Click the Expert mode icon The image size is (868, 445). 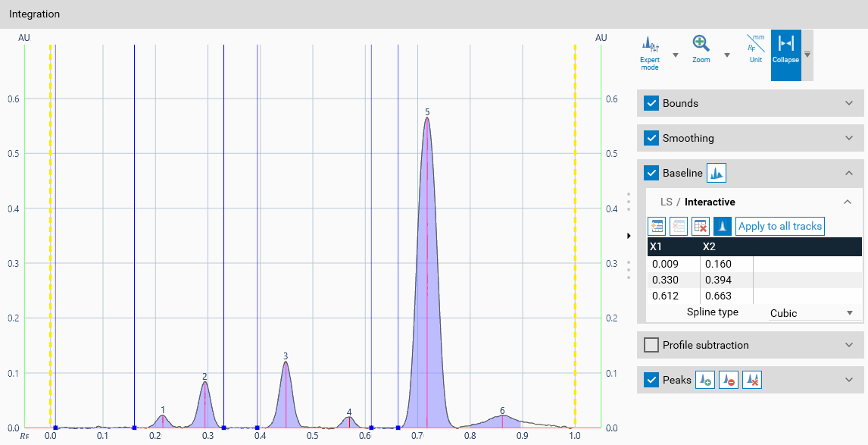[x=649, y=49]
